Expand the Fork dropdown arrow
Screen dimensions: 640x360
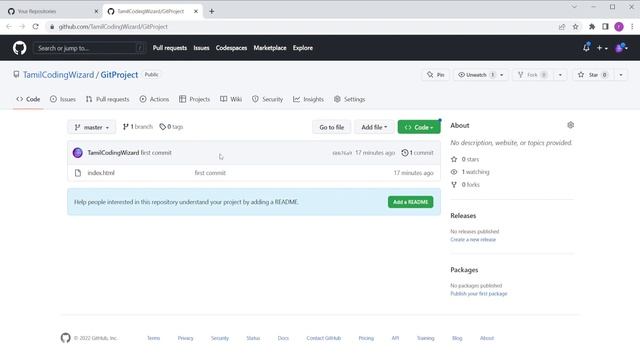click(560, 75)
